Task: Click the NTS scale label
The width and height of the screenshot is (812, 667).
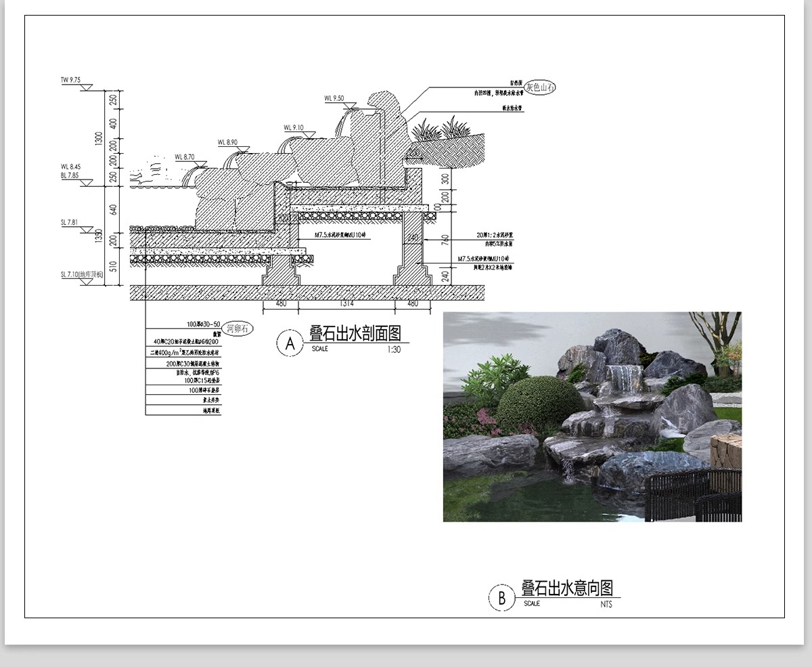Action: pyautogui.click(x=606, y=604)
